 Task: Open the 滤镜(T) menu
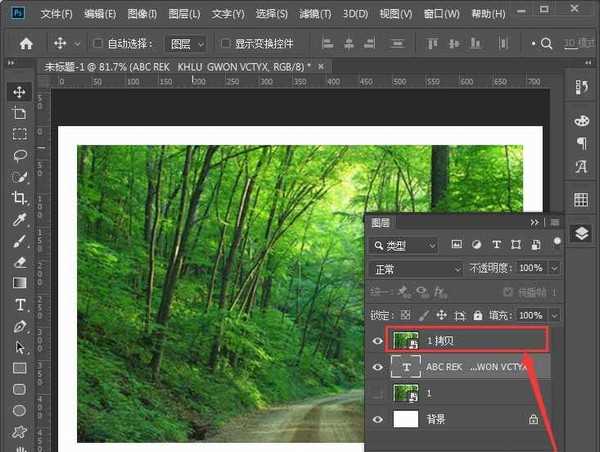tap(316, 15)
